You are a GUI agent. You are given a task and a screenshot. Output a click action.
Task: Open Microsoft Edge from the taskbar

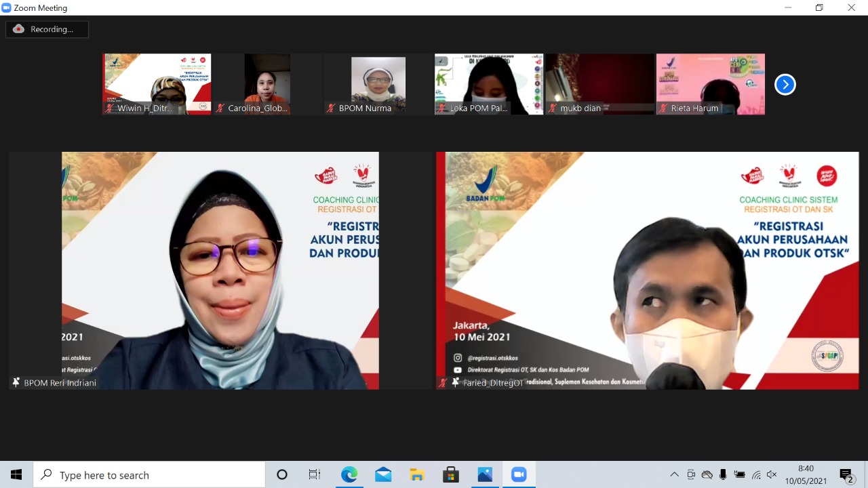pos(349,475)
